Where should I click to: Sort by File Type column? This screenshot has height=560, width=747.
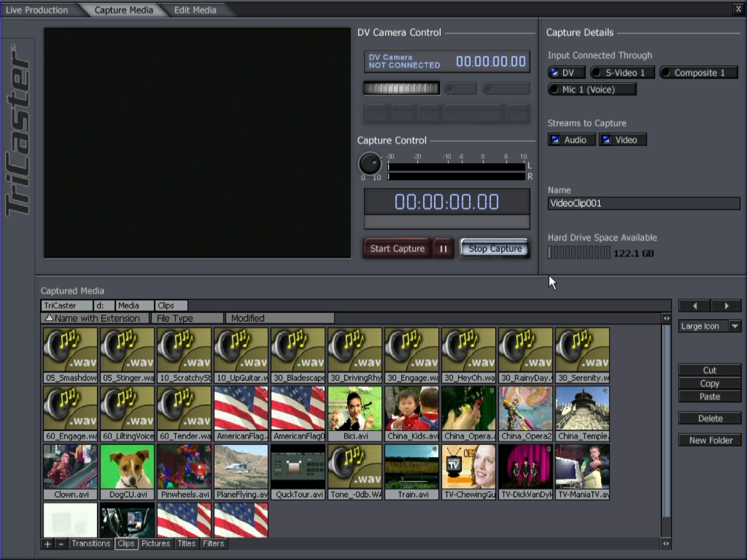pos(187,318)
